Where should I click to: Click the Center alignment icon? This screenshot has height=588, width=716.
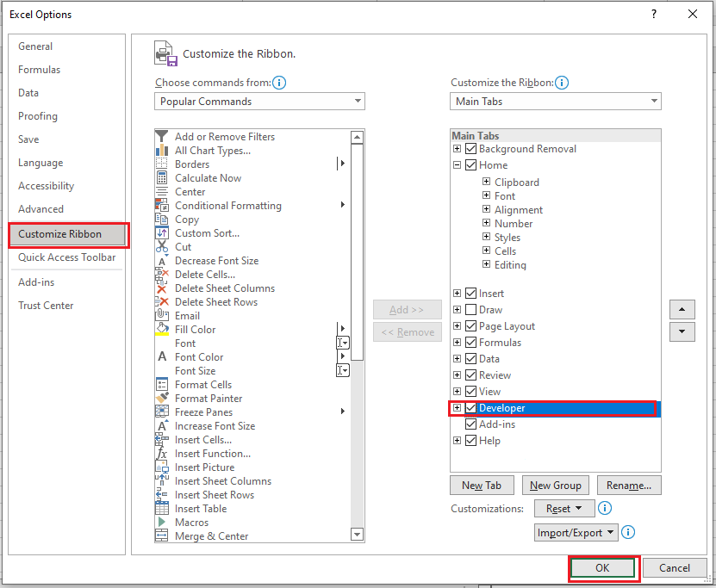point(162,192)
